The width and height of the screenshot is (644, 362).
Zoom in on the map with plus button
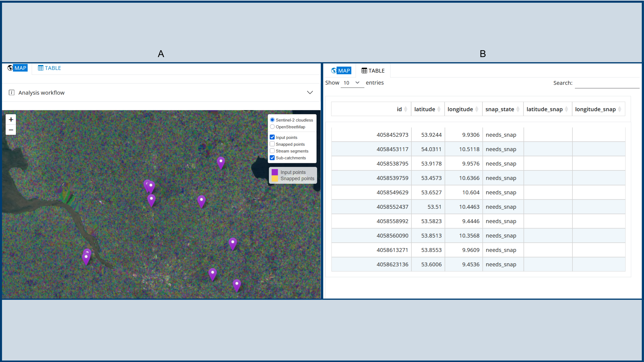coord(11,120)
